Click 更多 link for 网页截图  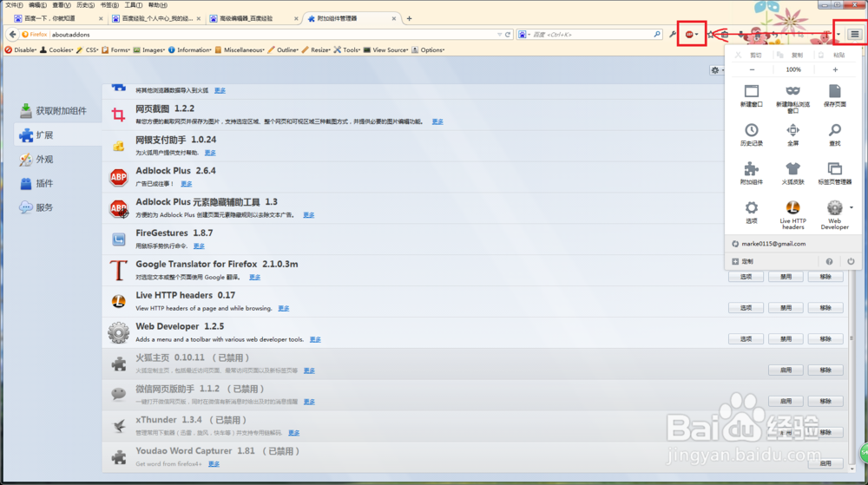[x=437, y=121]
